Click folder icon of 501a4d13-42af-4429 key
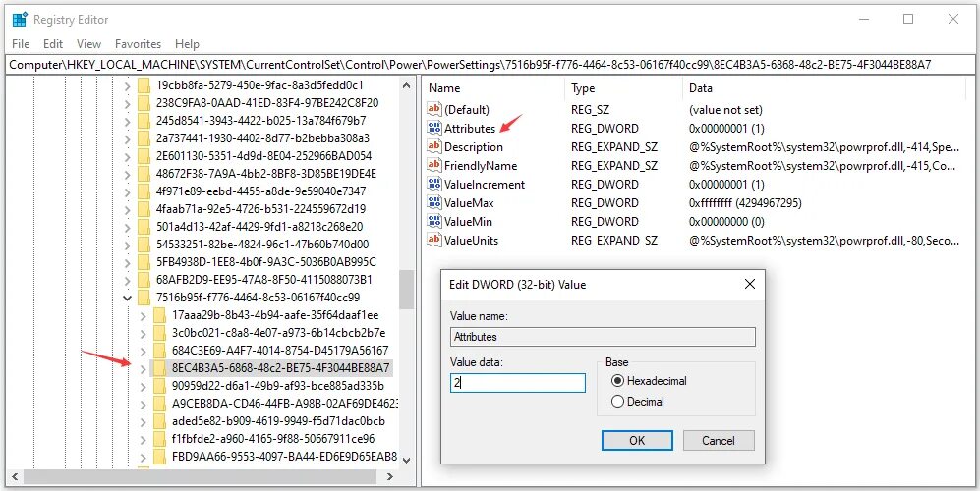Viewport: 980px width, 491px height. (x=144, y=227)
